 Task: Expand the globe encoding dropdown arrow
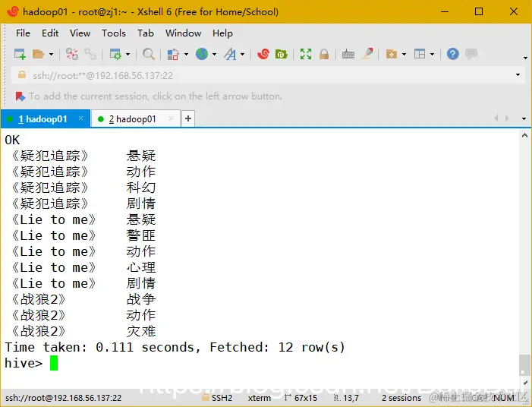pyautogui.click(x=215, y=55)
